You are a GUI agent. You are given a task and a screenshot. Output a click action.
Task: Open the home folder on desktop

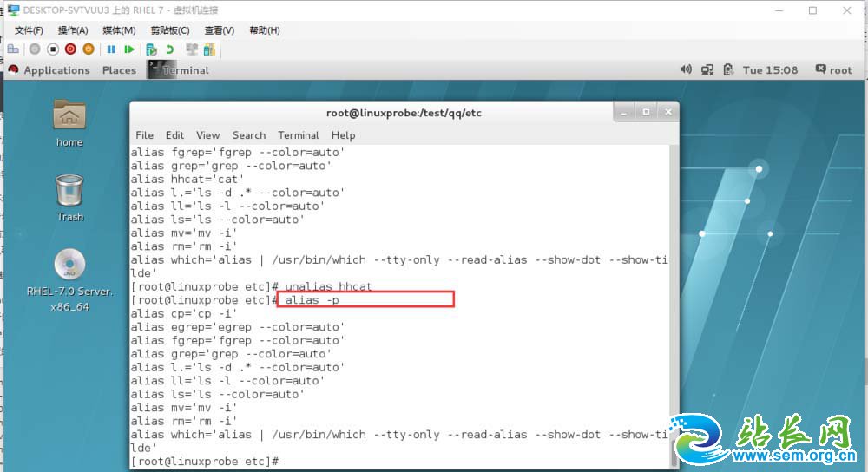[69, 122]
